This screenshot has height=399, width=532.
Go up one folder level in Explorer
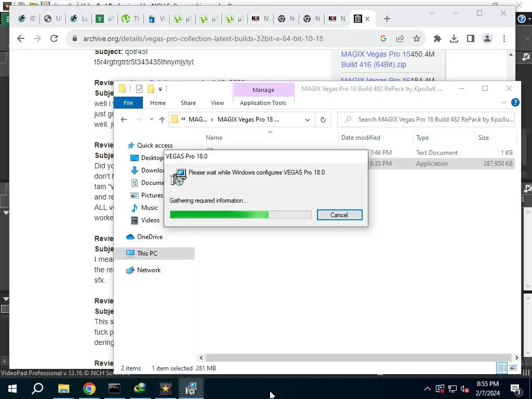(x=162, y=120)
